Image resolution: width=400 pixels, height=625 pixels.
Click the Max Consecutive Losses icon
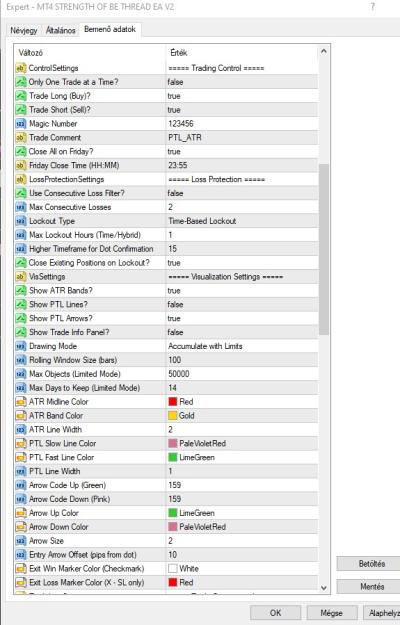pyautogui.click(x=21, y=207)
